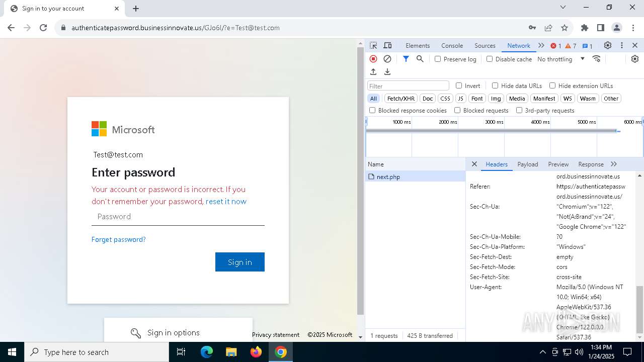
Task: Filter requests by CSS
Action: click(445, 99)
